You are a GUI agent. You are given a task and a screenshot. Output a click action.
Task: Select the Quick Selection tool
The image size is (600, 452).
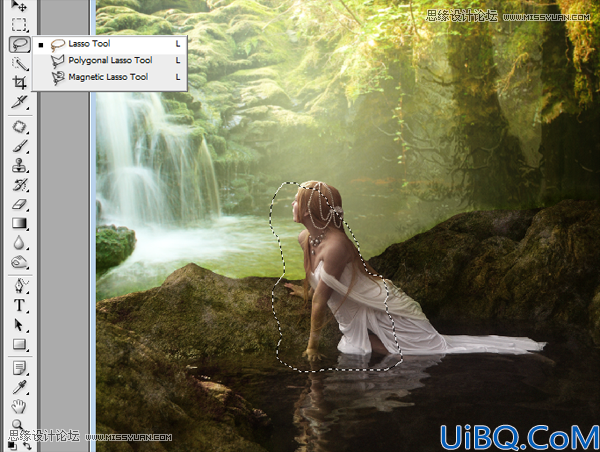tap(20, 64)
